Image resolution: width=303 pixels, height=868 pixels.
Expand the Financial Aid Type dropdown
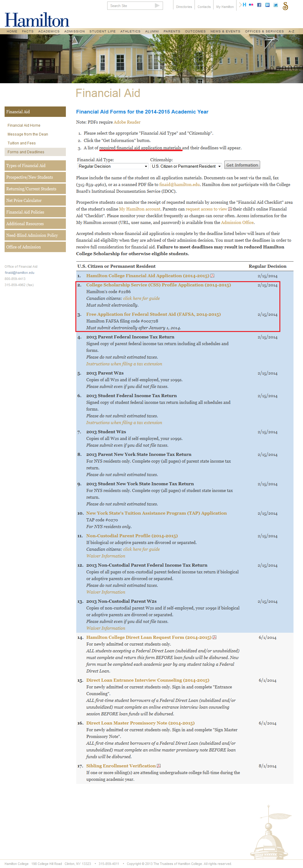113,166
